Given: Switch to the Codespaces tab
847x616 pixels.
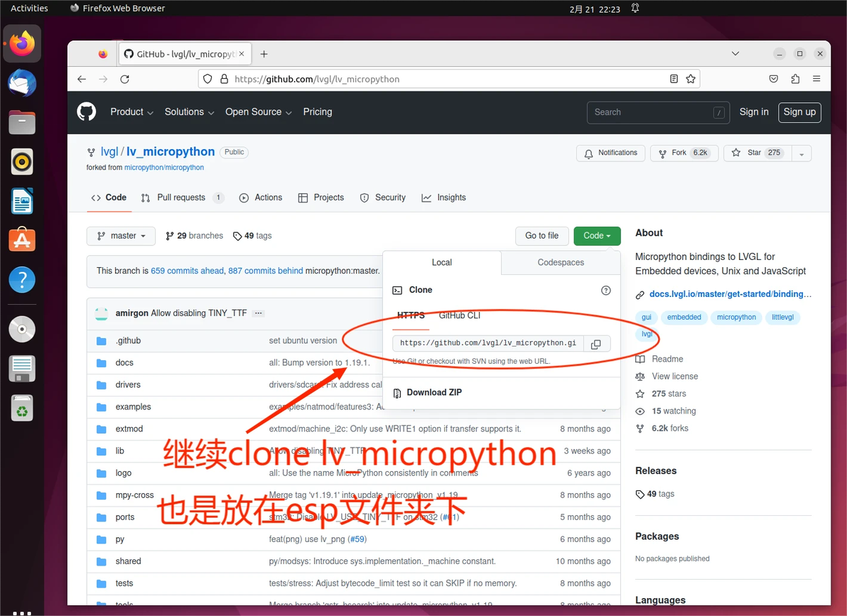Looking at the screenshot, I should point(561,263).
